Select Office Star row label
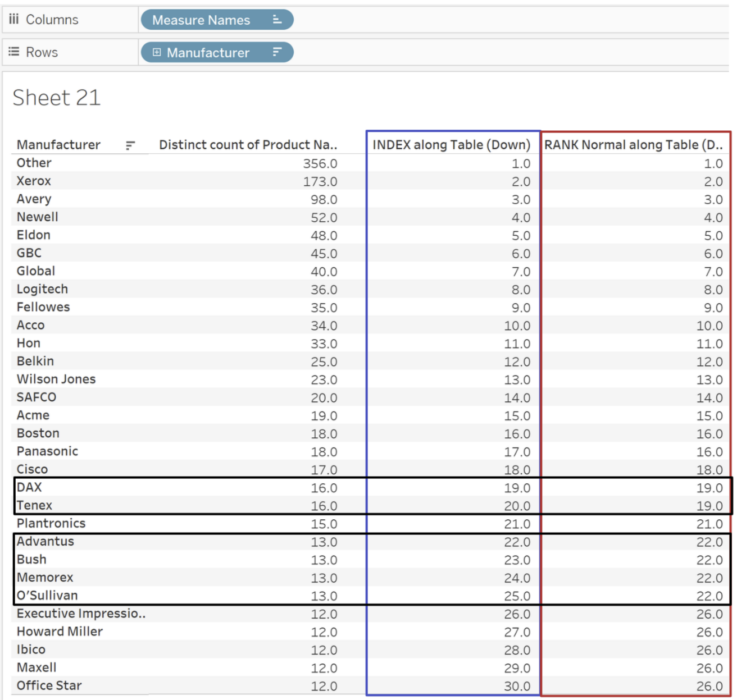Viewport: 737px width, 700px height. pos(49,685)
